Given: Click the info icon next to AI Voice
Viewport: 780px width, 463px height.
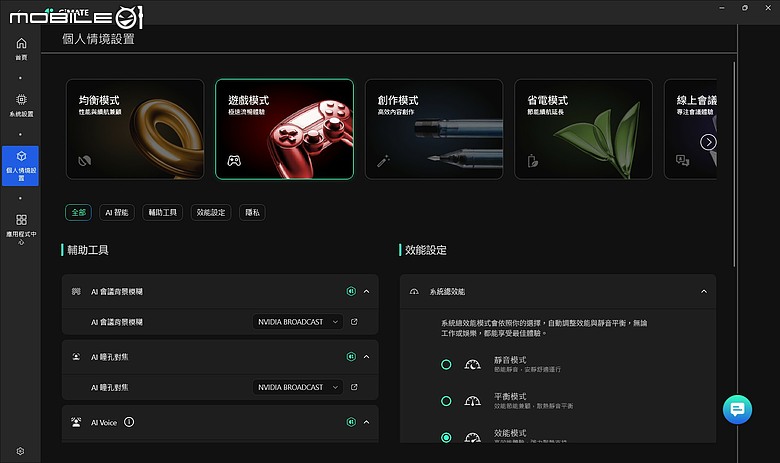Looking at the screenshot, I should coord(129,422).
